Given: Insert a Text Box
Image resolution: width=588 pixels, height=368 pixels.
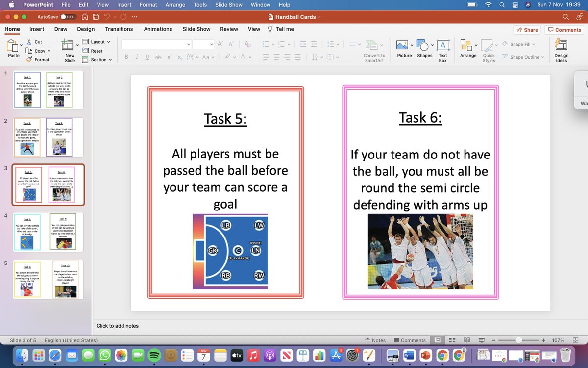Looking at the screenshot, I should coord(442,51).
